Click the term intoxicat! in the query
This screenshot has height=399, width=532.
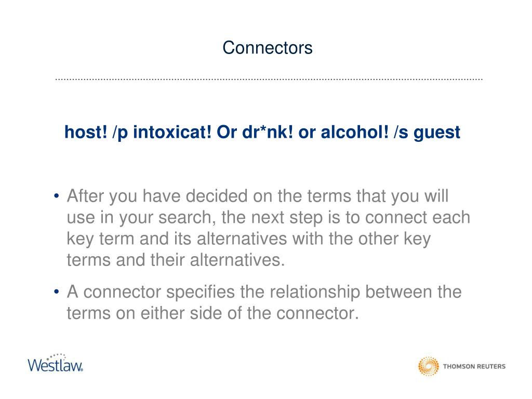172,132
